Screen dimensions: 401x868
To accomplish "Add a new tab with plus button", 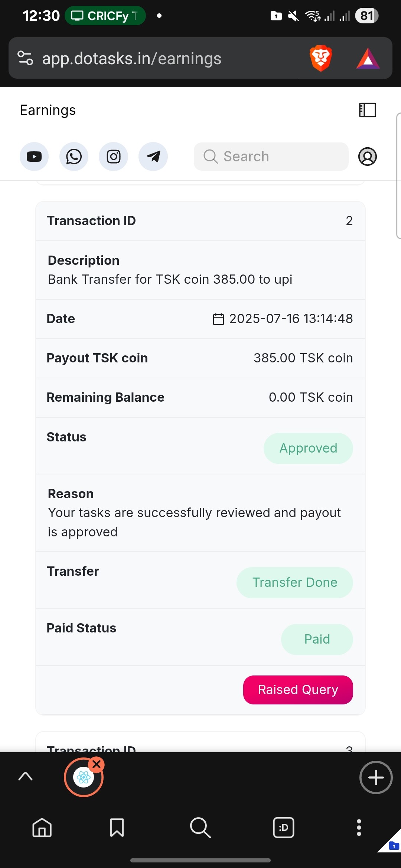I will [x=376, y=777].
